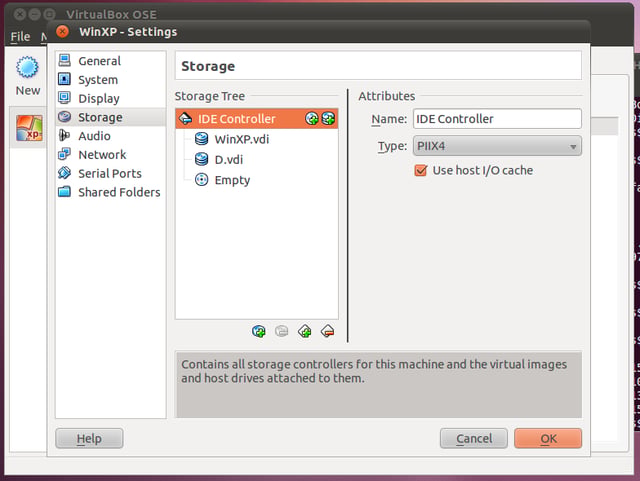Open File menu in VirtualBox window
The image size is (640, 481).
pyautogui.click(x=20, y=37)
